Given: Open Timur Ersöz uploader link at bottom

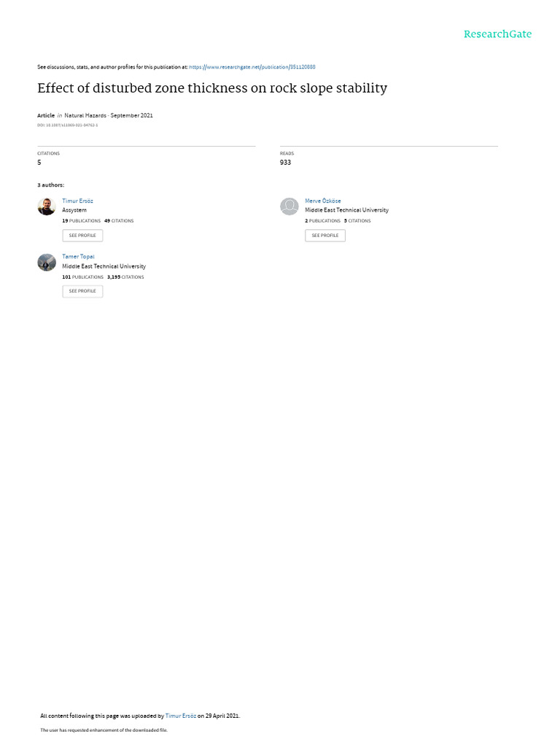Looking at the screenshot, I should [x=181, y=716].
